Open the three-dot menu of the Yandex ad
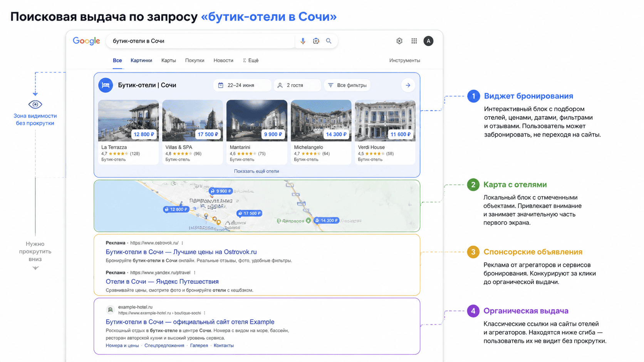Screen dimensions: 644x362 point(195,273)
